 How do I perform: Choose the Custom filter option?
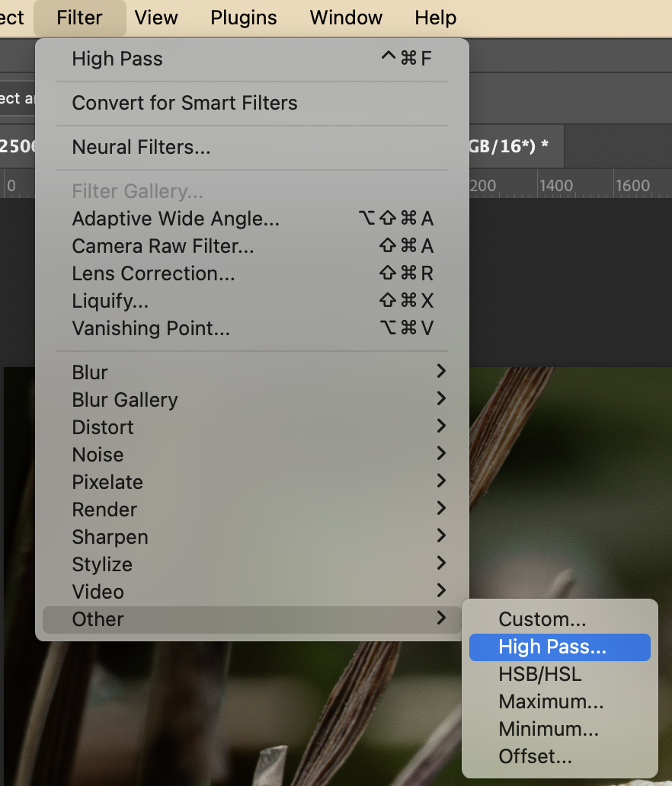point(542,619)
